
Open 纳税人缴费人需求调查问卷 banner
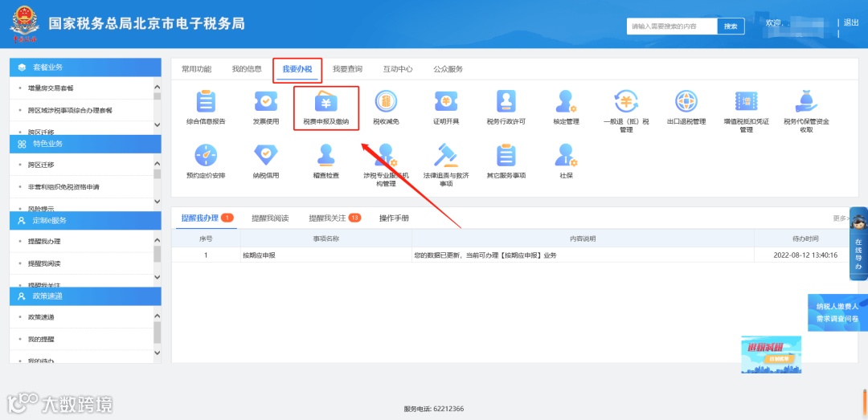837,312
